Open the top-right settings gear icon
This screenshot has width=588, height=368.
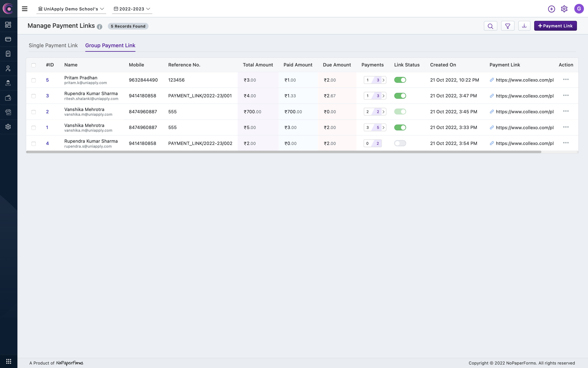click(x=564, y=9)
